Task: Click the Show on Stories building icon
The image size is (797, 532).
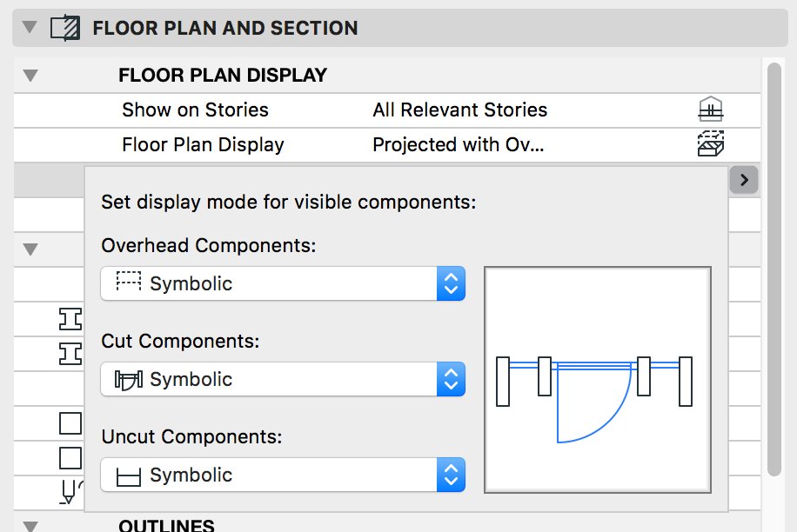Action: pos(710,110)
